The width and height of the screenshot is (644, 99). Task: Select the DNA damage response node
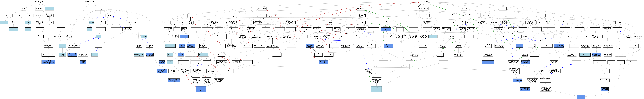coord(170,46)
